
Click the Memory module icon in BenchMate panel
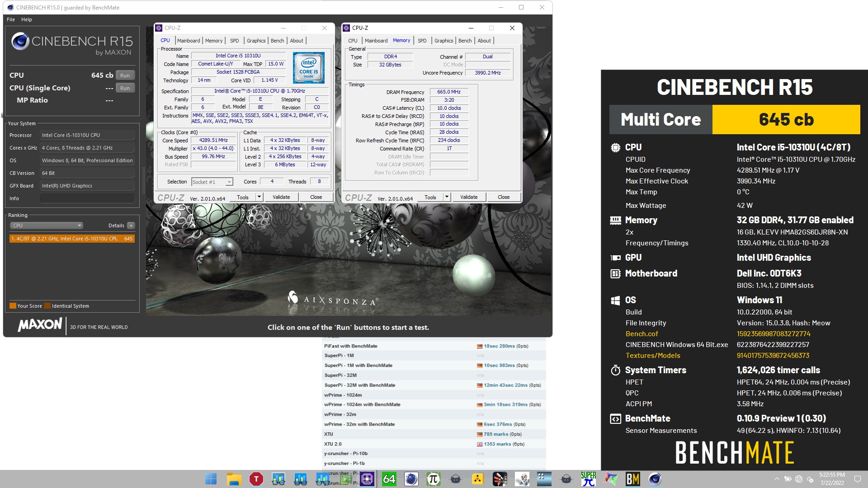point(615,220)
